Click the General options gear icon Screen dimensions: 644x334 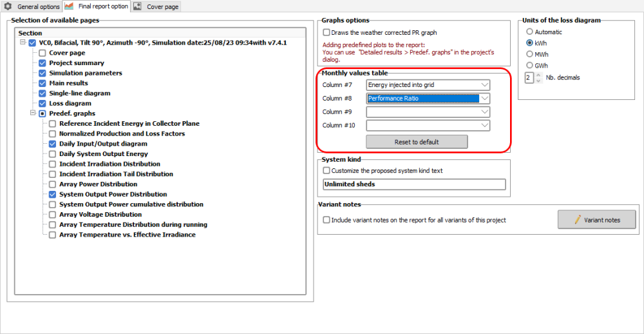8,6
